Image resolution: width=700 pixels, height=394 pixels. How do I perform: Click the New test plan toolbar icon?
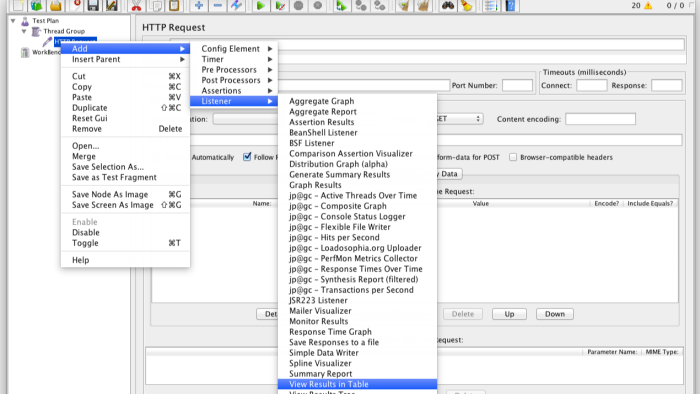point(18,5)
